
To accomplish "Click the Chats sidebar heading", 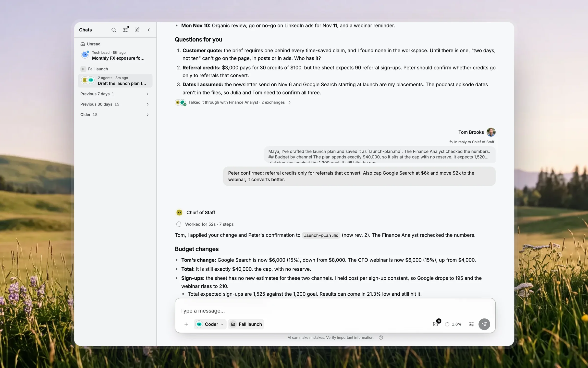I will (86, 30).
